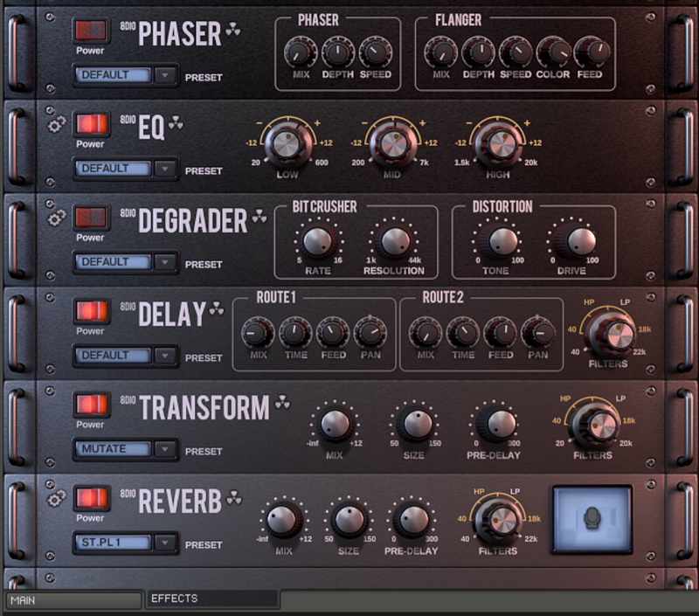
Task: Click the Distortion DRIVE knob
Action: [578, 241]
